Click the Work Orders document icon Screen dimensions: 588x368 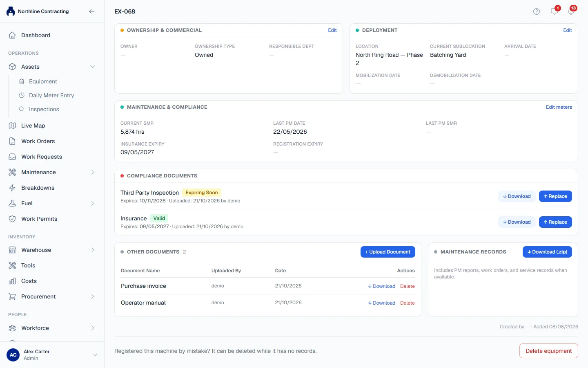point(12,141)
